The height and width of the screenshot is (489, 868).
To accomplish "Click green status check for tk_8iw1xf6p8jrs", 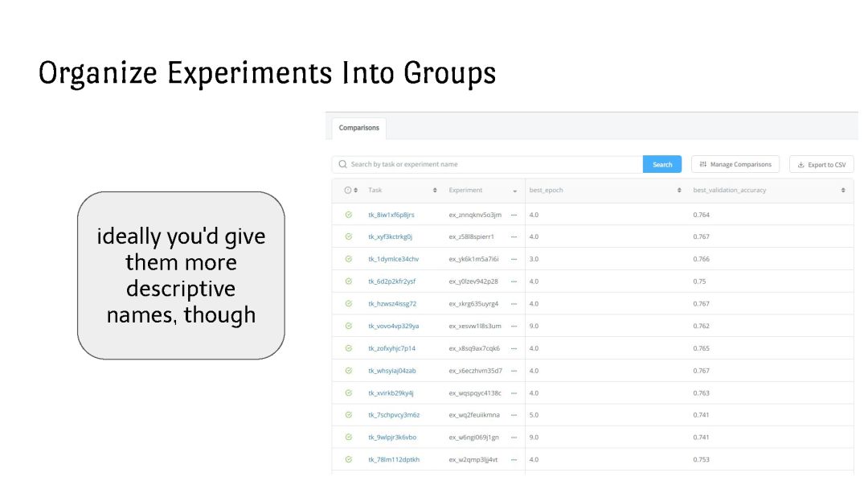I will point(348,215).
